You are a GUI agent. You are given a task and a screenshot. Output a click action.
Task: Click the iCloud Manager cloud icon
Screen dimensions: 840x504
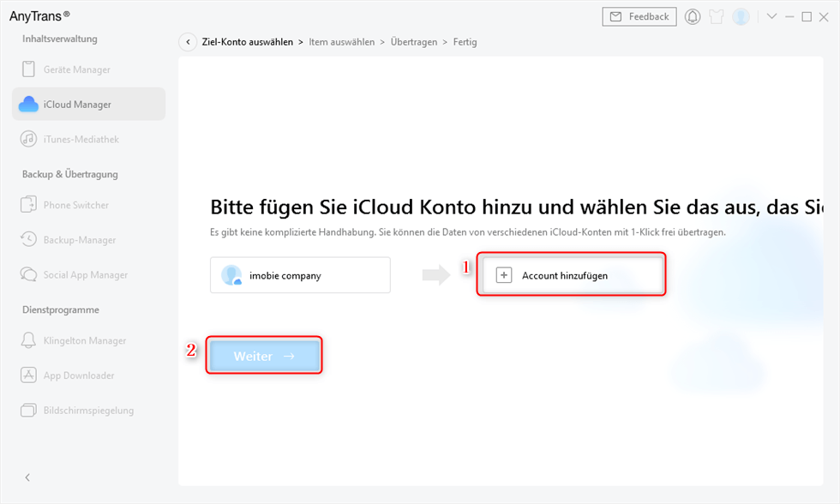[x=28, y=104]
